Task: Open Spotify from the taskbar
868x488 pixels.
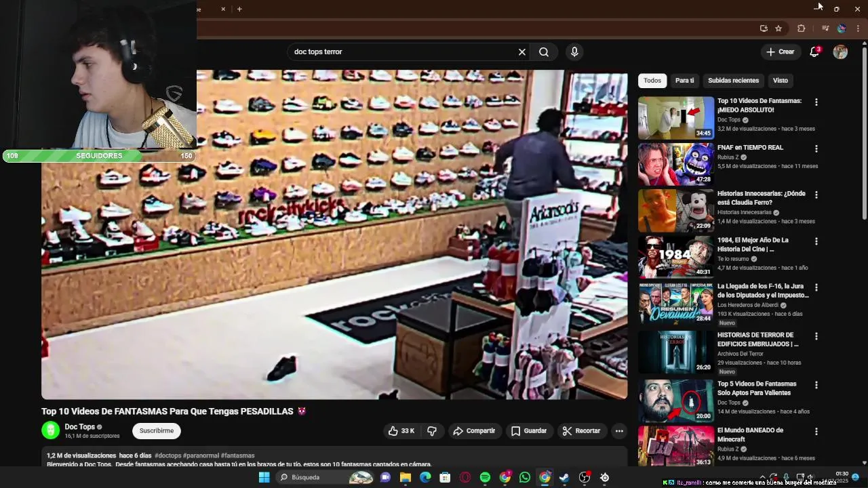Action: [485, 477]
